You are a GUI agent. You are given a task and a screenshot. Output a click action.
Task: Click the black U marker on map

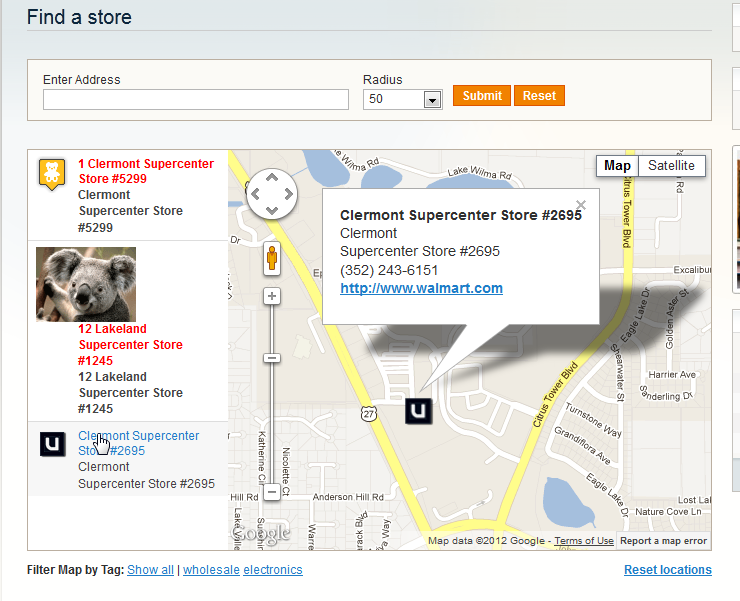pyautogui.click(x=419, y=411)
